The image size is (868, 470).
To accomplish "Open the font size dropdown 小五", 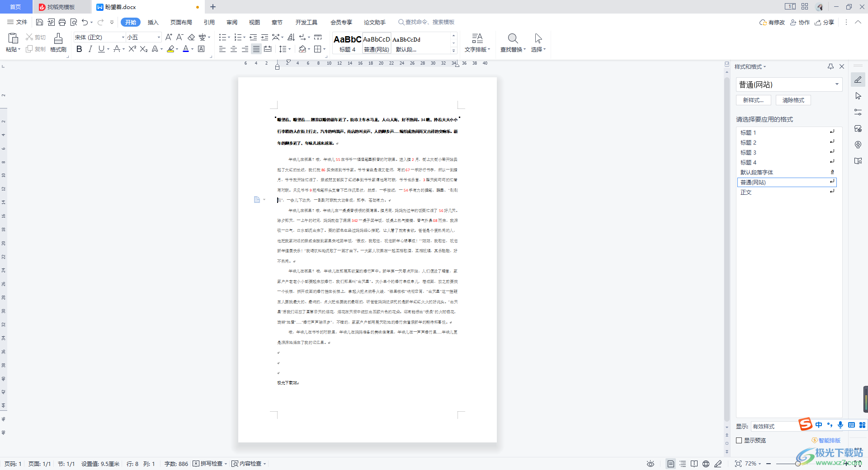I will click(x=159, y=37).
